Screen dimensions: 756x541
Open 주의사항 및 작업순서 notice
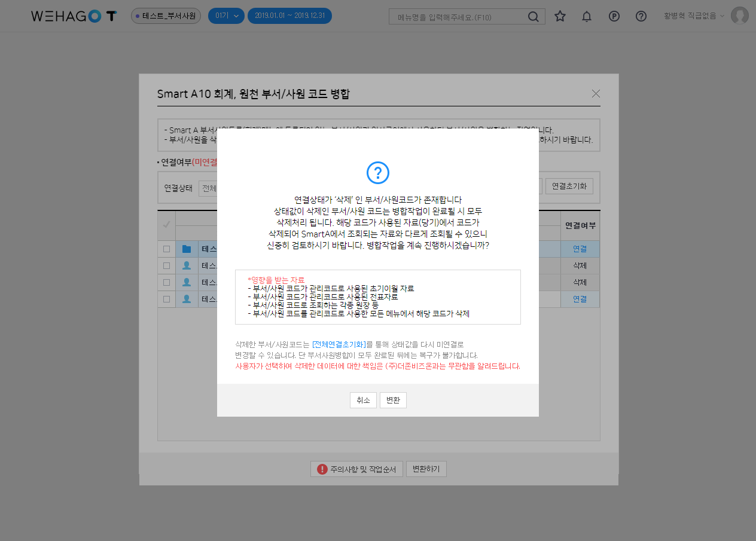coord(357,469)
